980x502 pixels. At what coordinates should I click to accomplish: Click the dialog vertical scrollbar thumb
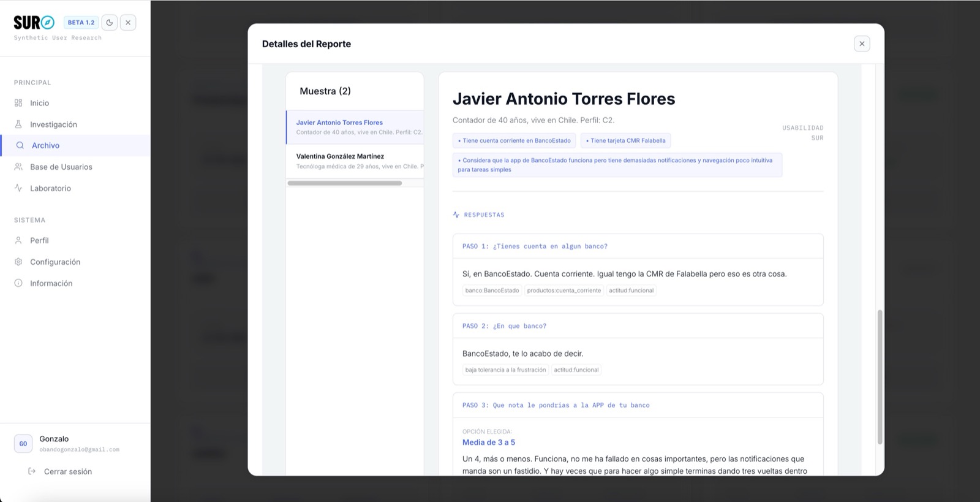[880, 377]
